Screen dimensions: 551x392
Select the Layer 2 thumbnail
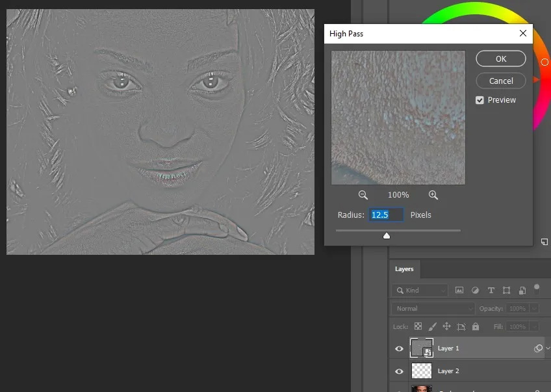(421, 371)
